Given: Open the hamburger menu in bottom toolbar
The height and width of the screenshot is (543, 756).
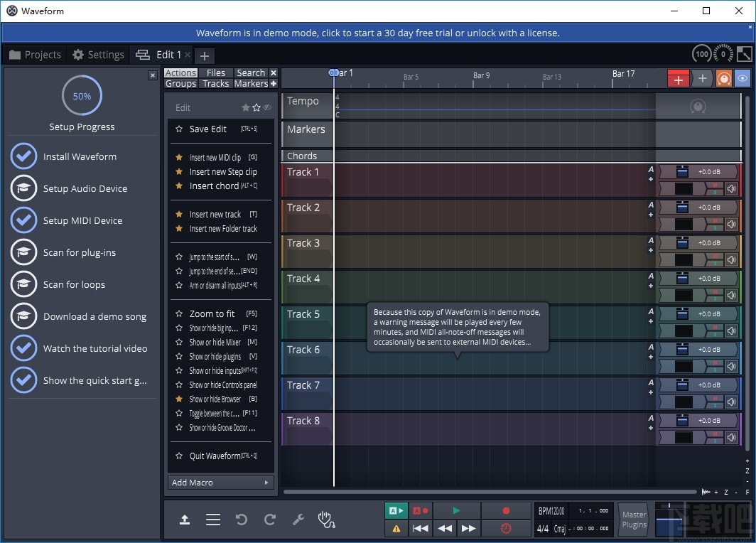Looking at the screenshot, I should point(213,520).
